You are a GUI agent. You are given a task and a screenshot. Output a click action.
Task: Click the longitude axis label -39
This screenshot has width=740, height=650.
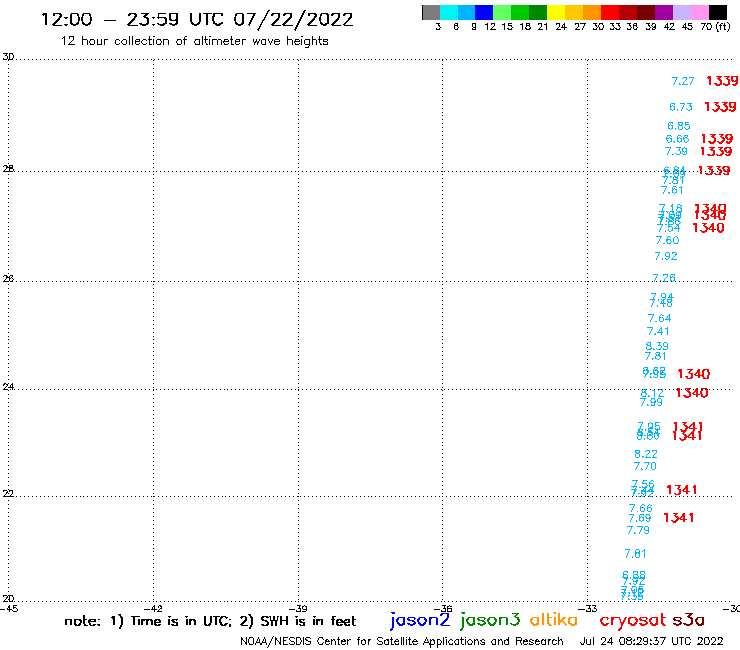298,609
